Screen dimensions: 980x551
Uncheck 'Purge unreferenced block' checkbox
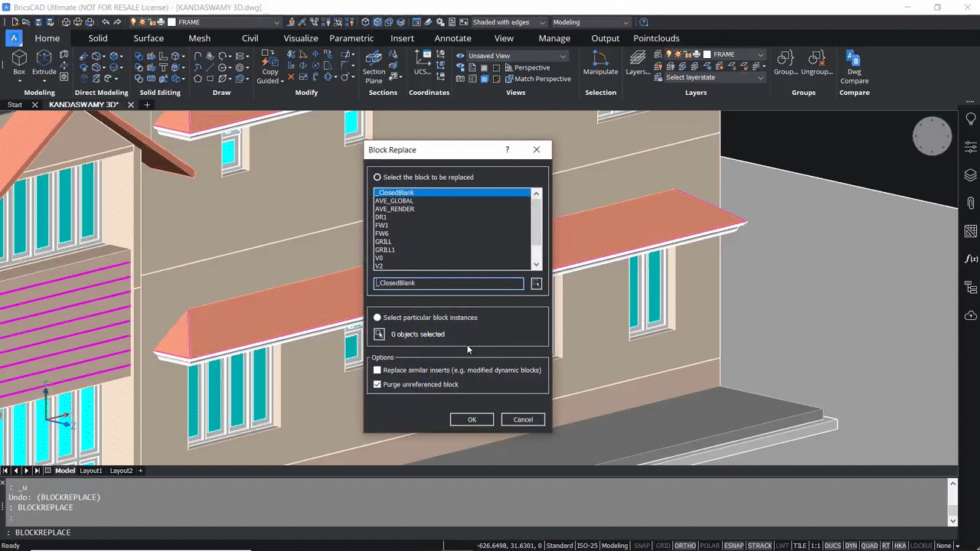tap(377, 384)
